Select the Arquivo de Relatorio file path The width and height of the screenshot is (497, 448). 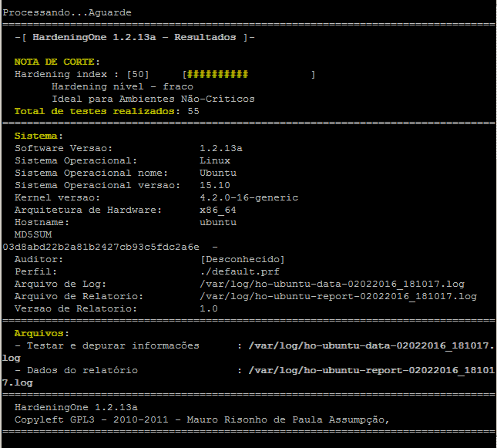(338, 296)
